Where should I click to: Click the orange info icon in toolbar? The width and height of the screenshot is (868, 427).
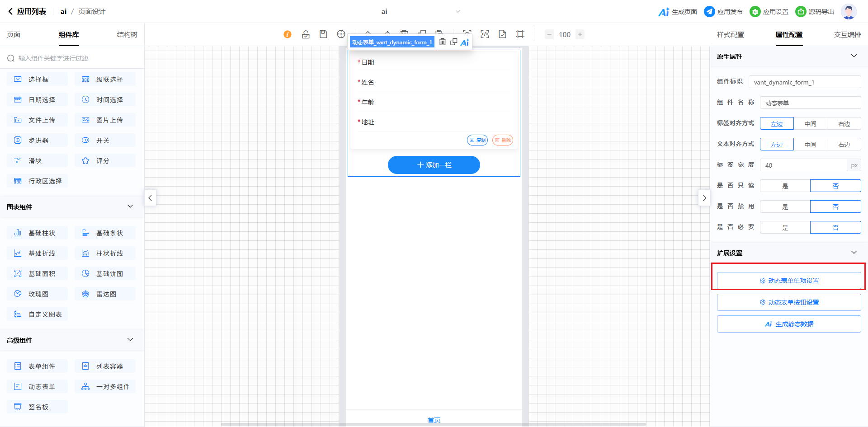pos(288,34)
